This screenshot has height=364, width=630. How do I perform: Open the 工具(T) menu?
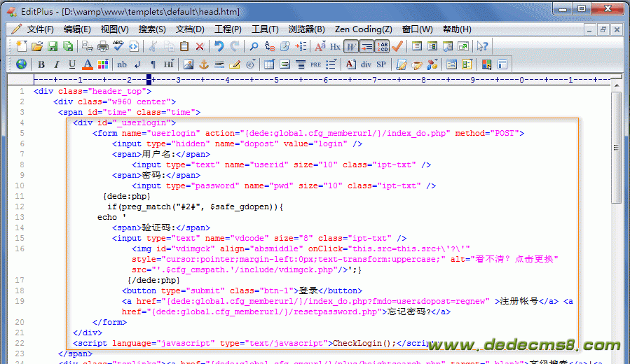(x=265, y=29)
